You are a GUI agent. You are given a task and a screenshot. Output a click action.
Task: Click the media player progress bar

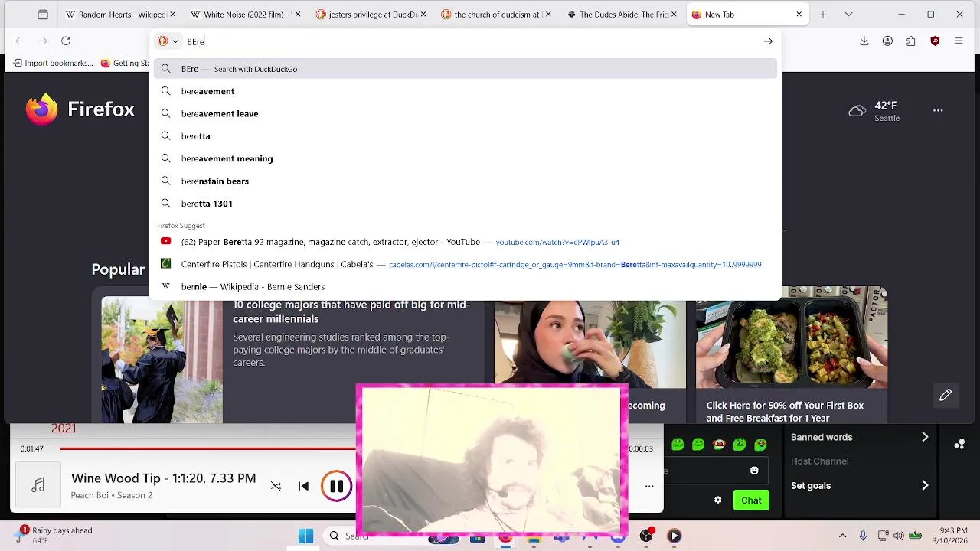pyautogui.click(x=207, y=448)
